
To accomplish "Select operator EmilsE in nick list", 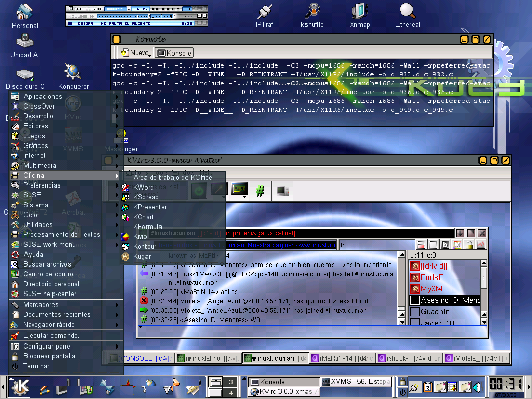I will (445, 277).
